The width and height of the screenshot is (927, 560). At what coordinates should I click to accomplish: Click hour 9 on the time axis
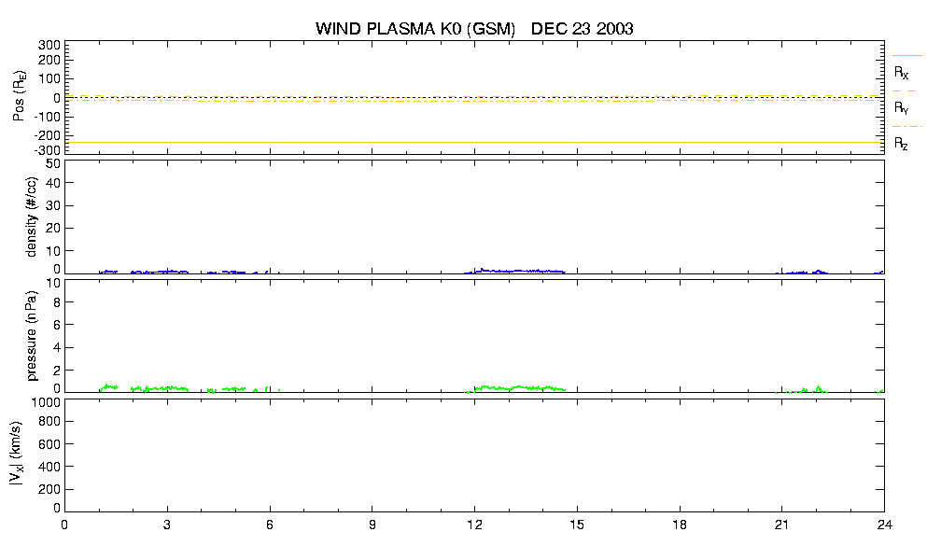click(x=372, y=525)
